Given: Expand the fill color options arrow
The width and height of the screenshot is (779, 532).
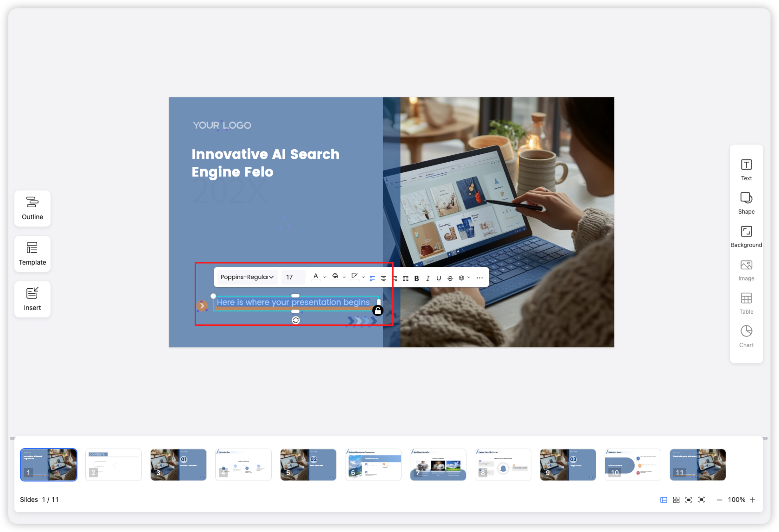Looking at the screenshot, I should pyautogui.click(x=344, y=278).
